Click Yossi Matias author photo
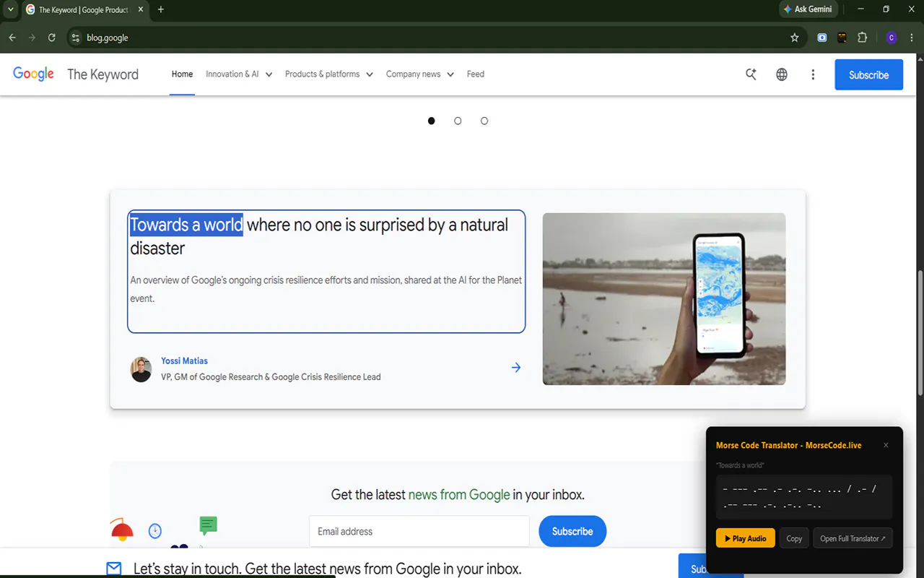 click(141, 369)
